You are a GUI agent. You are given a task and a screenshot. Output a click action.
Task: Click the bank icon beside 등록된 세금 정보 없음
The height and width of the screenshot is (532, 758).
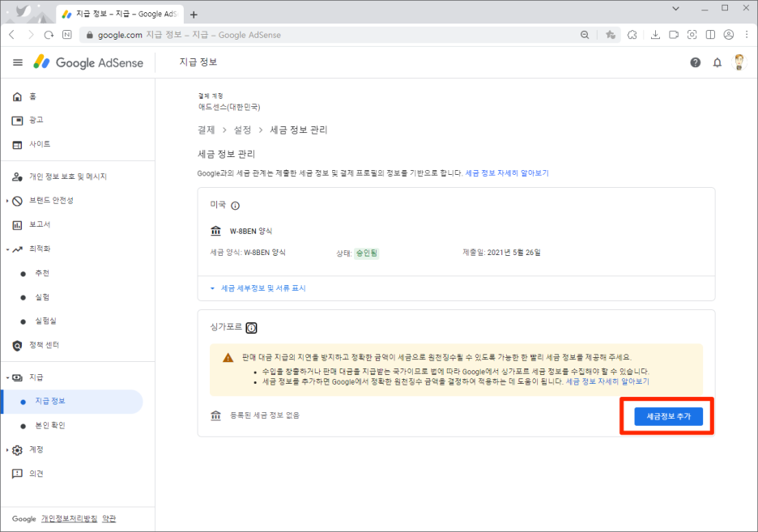[x=215, y=415]
